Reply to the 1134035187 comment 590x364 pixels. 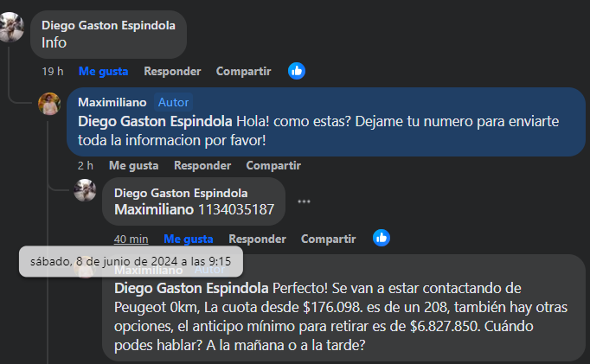click(x=257, y=239)
